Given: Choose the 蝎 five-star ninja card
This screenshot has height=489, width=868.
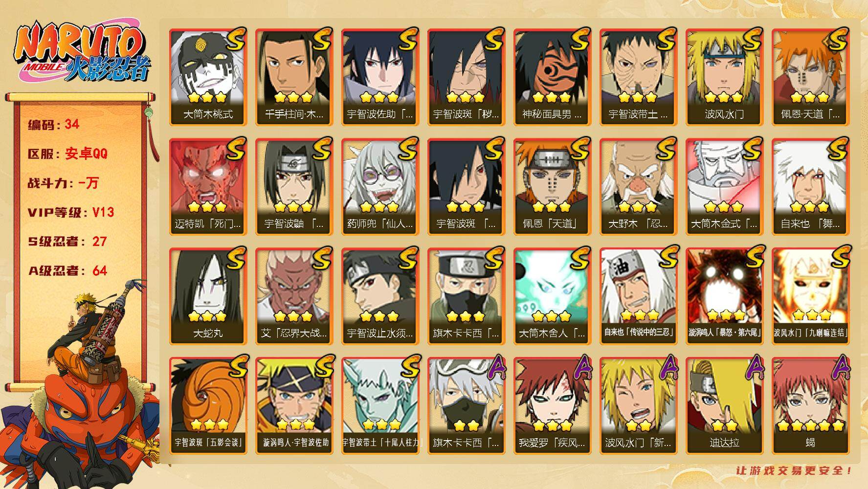Looking at the screenshot, I should (810, 406).
